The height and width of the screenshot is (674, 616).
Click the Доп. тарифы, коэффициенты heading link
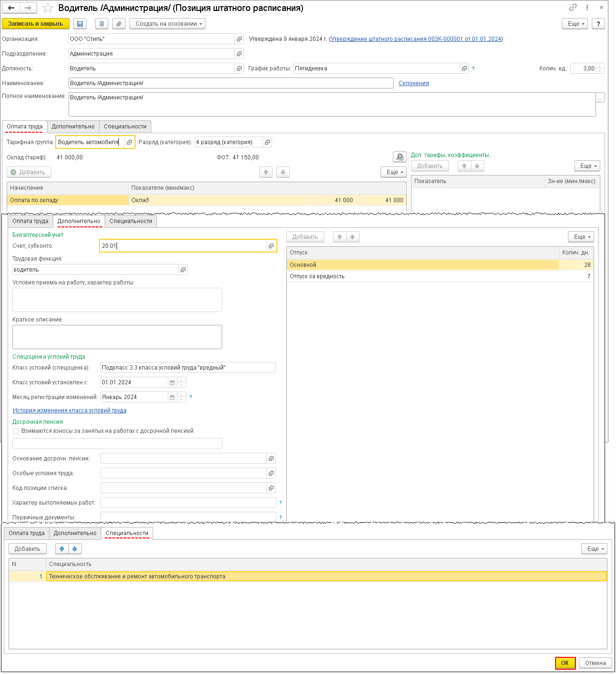(x=452, y=155)
